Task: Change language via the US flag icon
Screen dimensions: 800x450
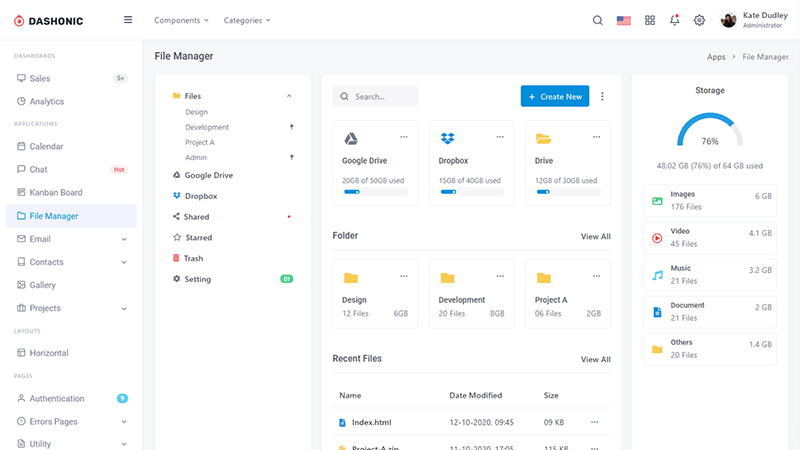Action: coord(623,20)
